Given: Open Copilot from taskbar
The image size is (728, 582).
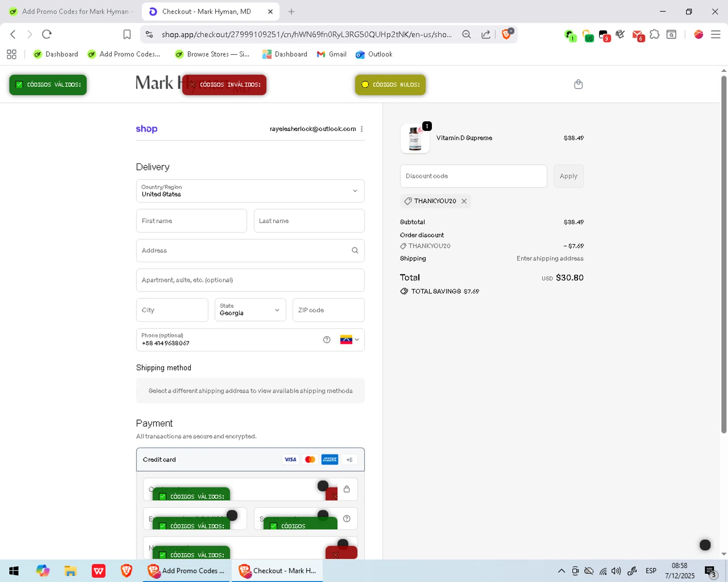Looking at the screenshot, I should (x=43, y=571).
